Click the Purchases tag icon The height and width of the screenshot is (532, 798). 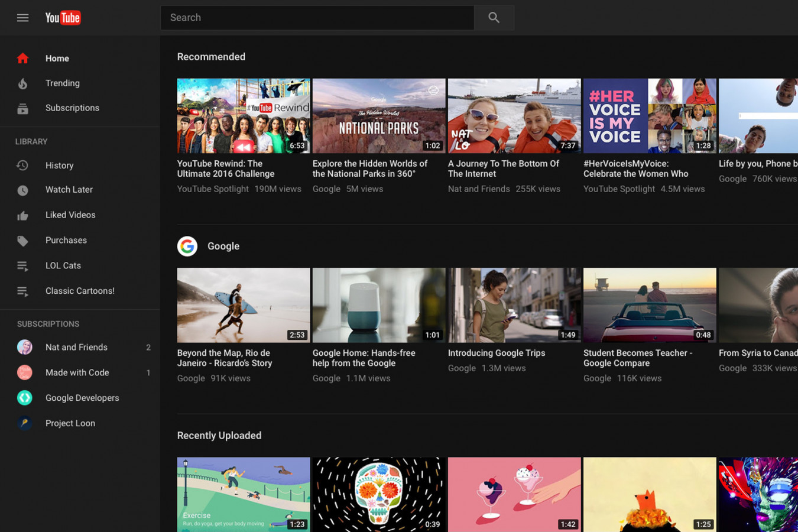pos(22,240)
